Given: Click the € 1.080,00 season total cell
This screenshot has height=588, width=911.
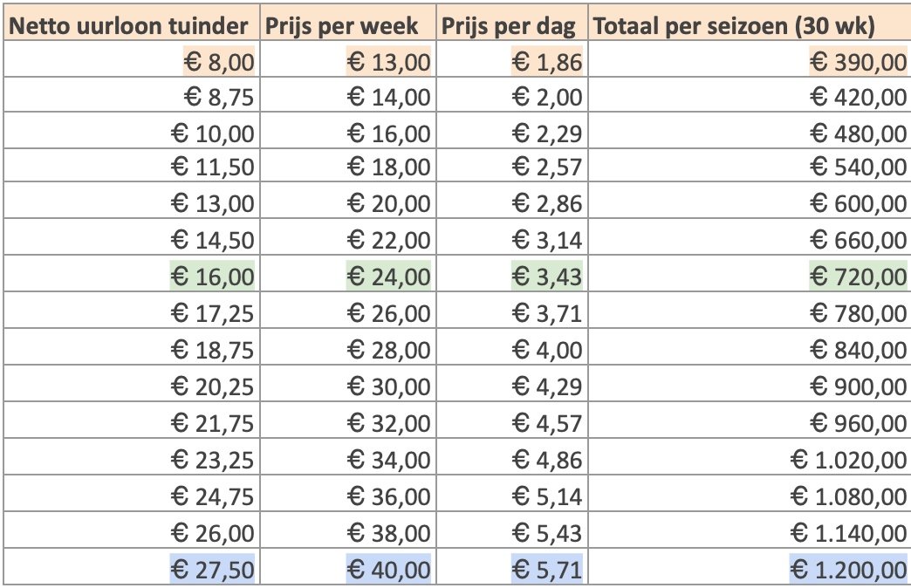Looking at the screenshot, I should [x=750, y=495].
